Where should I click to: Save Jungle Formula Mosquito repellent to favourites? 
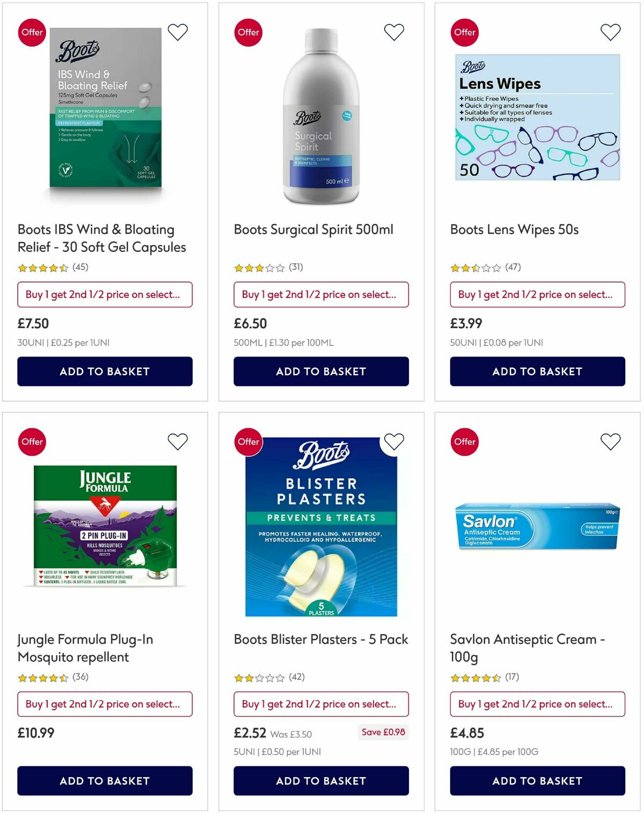pyautogui.click(x=178, y=441)
